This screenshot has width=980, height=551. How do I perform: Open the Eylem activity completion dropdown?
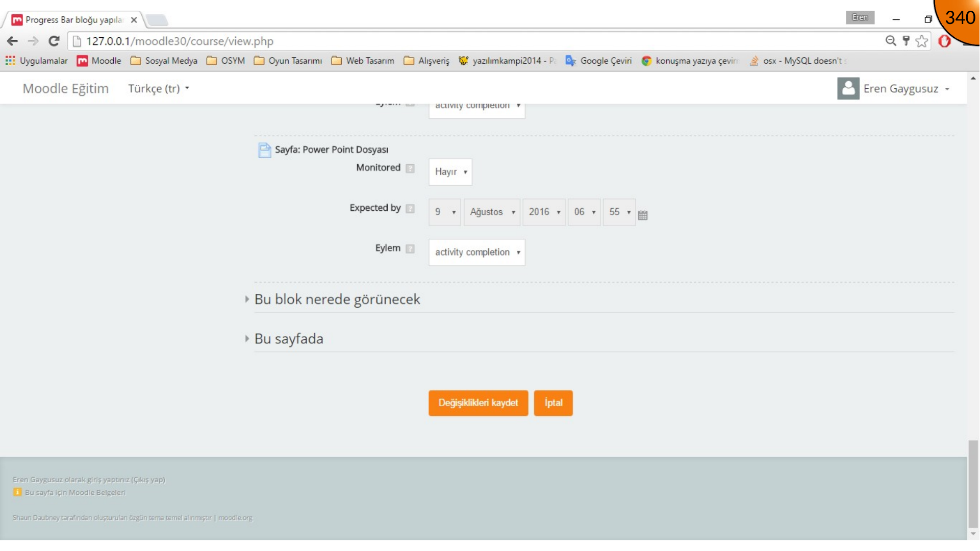point(477,253)
